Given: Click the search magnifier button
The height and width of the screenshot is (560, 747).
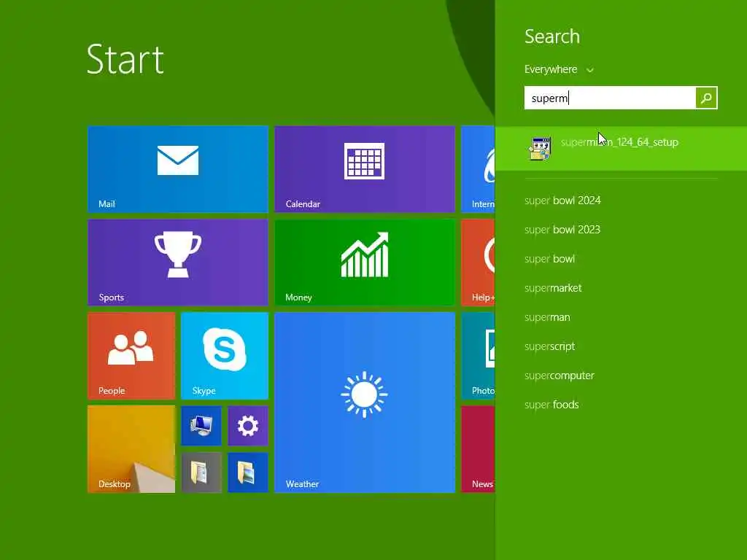Looking at the screenshot, I should pos(706,98).
